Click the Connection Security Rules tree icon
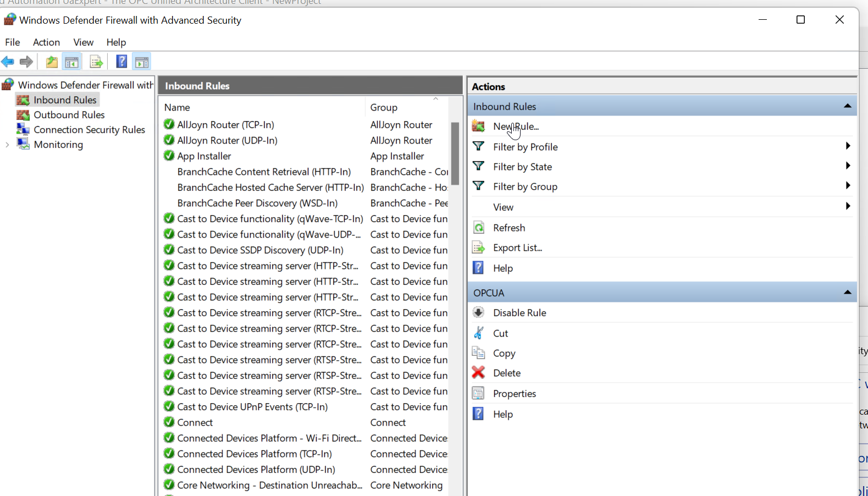The width and height of the screenshot is (868, 496). click(x=23, y=129)
